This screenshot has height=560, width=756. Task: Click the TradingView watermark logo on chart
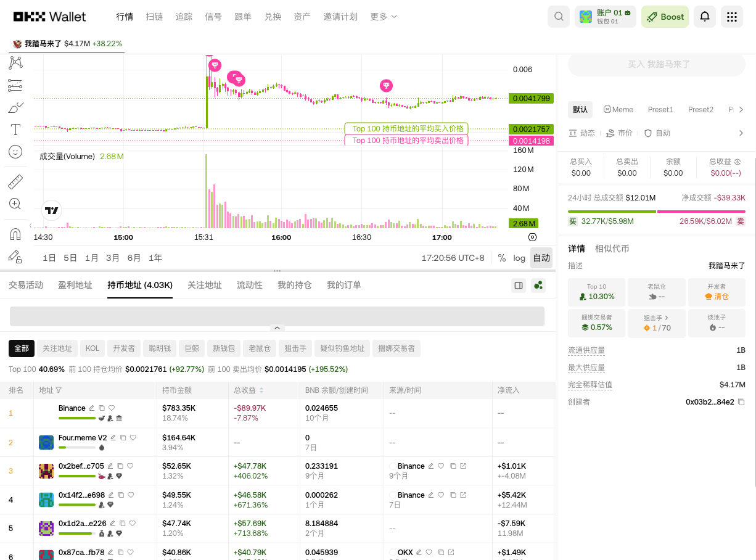pyautogui.click(x=52, y=210)
